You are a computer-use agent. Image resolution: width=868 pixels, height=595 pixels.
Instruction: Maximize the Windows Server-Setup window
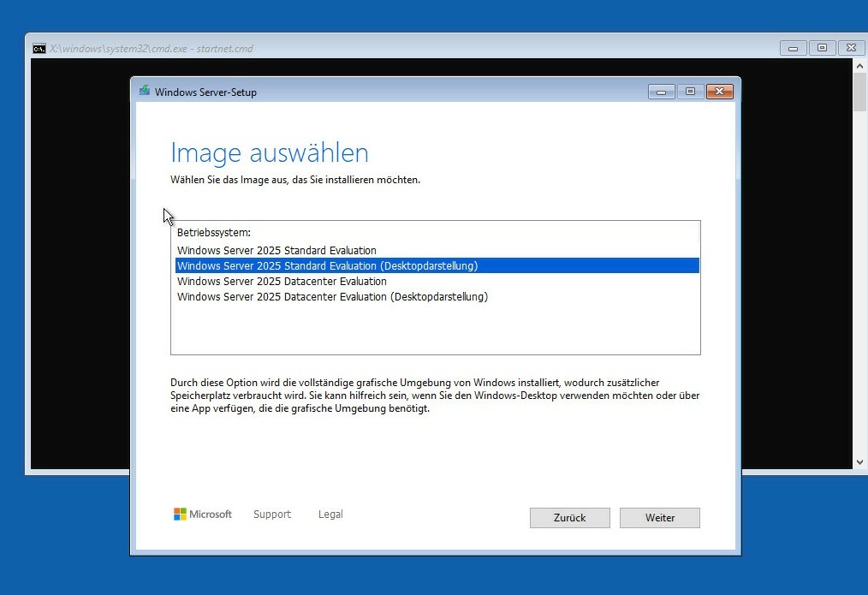690,92
